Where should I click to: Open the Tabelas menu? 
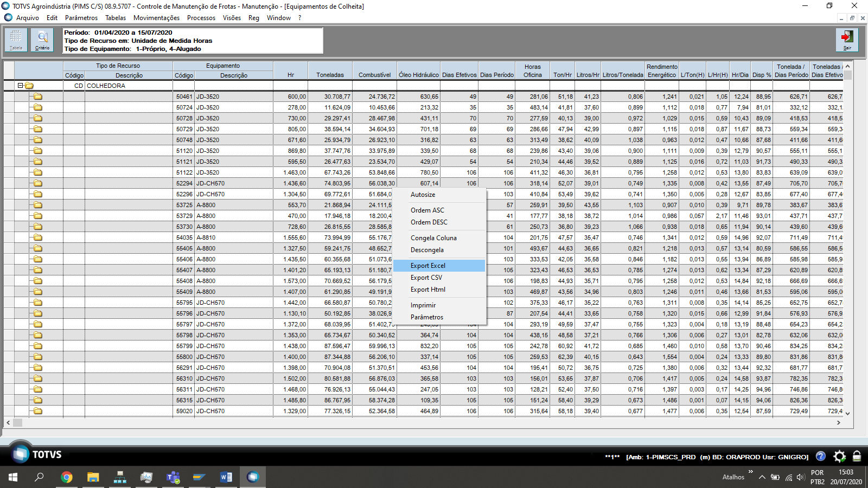(x=116, y=18)
